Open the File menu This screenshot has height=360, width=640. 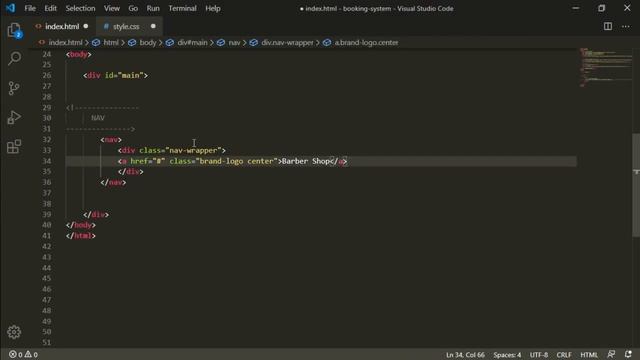[30, 8]
